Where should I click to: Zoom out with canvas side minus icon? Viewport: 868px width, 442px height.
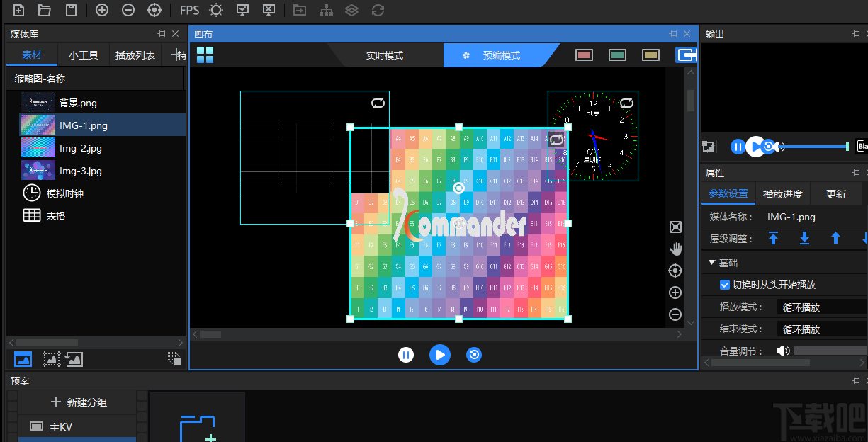coord(675,314)
